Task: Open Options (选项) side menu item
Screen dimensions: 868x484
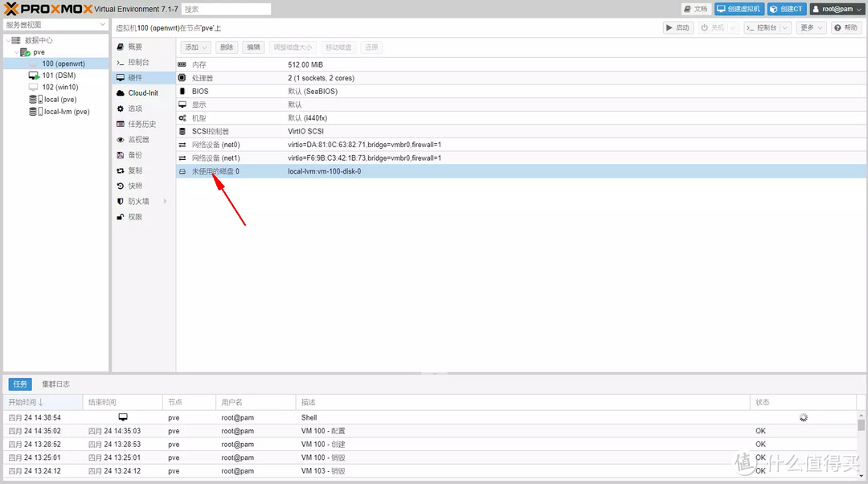Action: [x=135, y=109]
